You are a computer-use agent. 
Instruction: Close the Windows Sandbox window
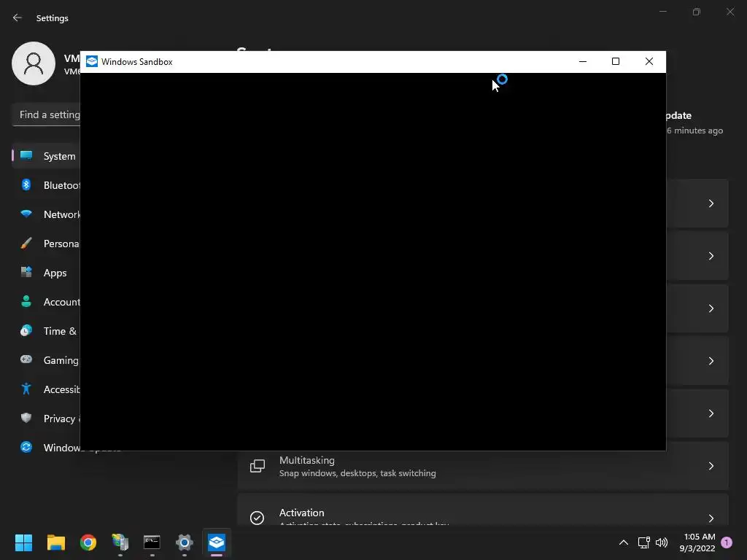[649, 61]
